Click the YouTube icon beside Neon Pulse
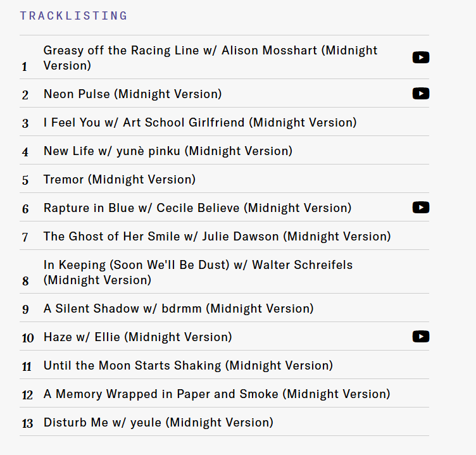The width and height of the screenshot is (476, 455). click(x=421, y=94)
